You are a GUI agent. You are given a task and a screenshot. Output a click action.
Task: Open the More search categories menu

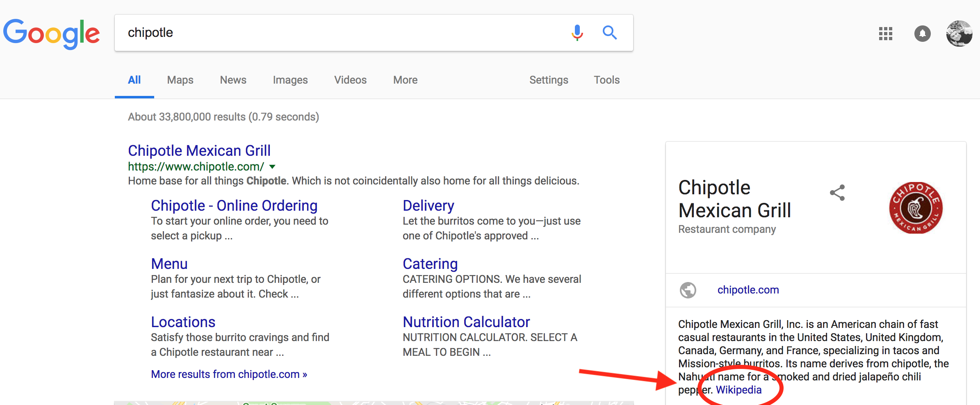click(x=405, y=80)
